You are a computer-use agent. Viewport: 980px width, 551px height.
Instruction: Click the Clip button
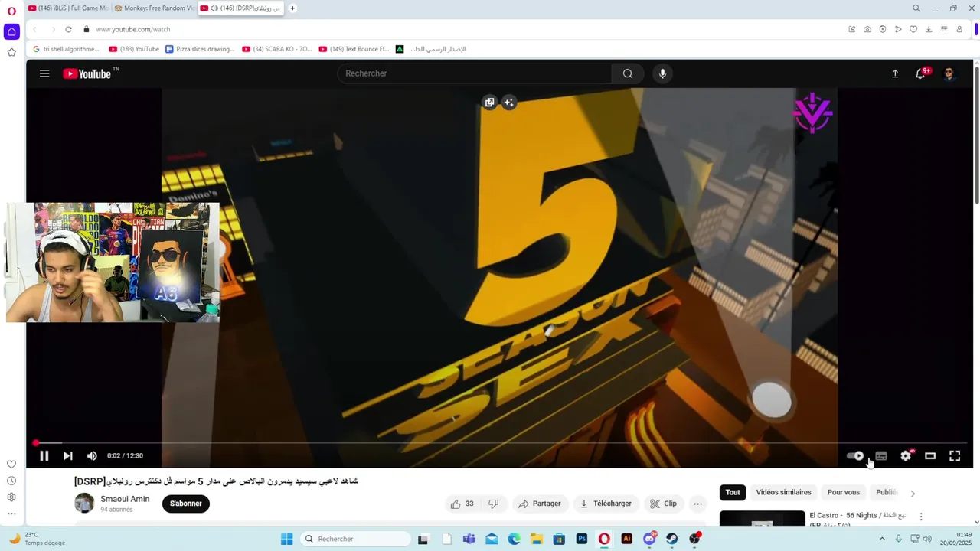point(663,504)
